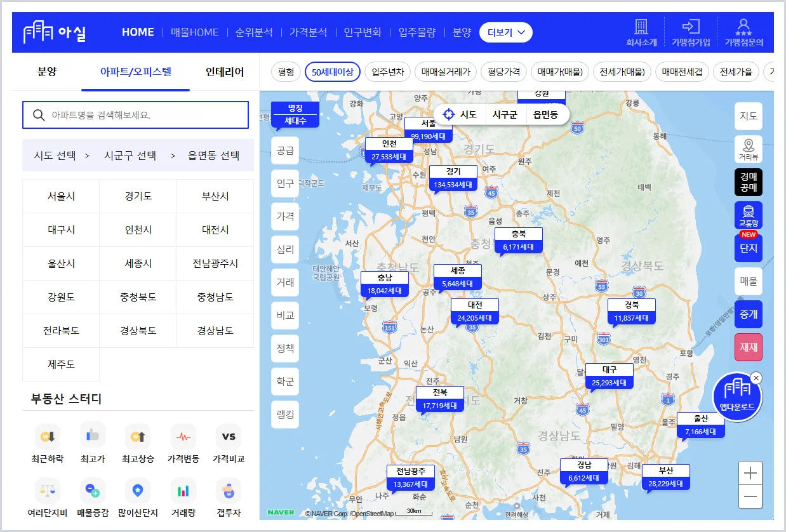The width and height of the screenshot is (786, 532).
Task: Close the 앱다운로드 floating badge
Action: [756, 378]
